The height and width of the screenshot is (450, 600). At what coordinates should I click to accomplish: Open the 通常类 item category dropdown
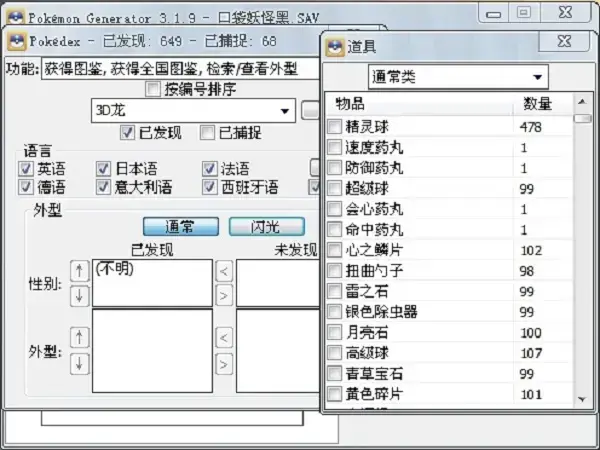pyautogui.click(x=458, y=77)
